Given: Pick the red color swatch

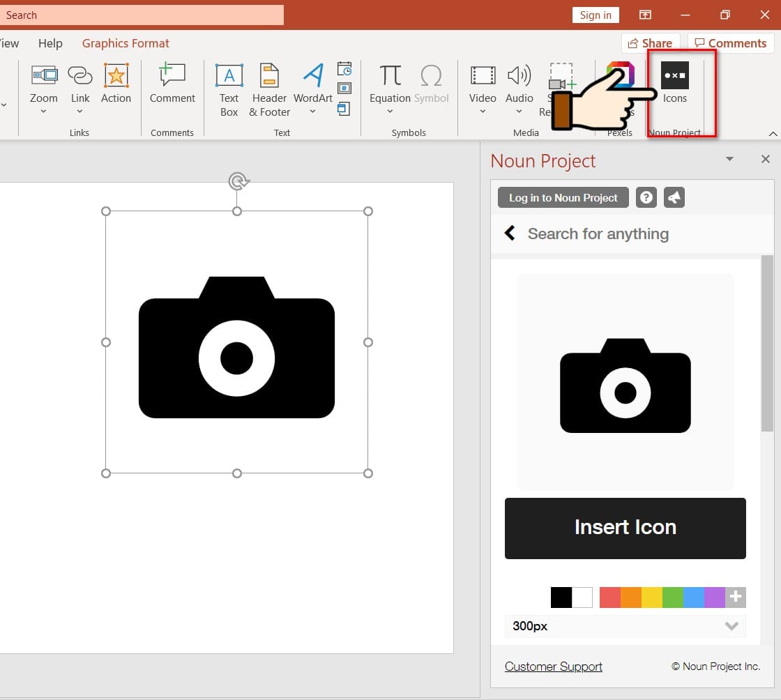Looking at the screenshot, I should pyautogui.click(x=610, y=598).
